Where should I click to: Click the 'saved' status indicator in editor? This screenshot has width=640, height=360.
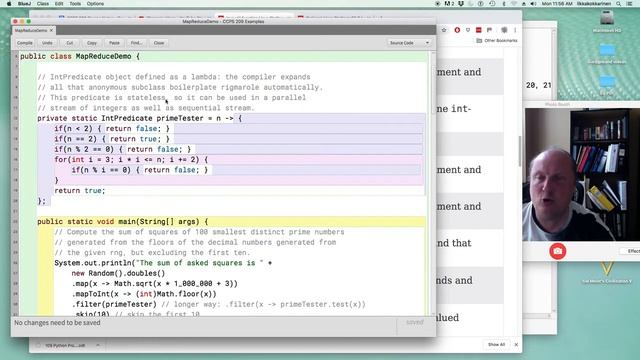point(415,322)
